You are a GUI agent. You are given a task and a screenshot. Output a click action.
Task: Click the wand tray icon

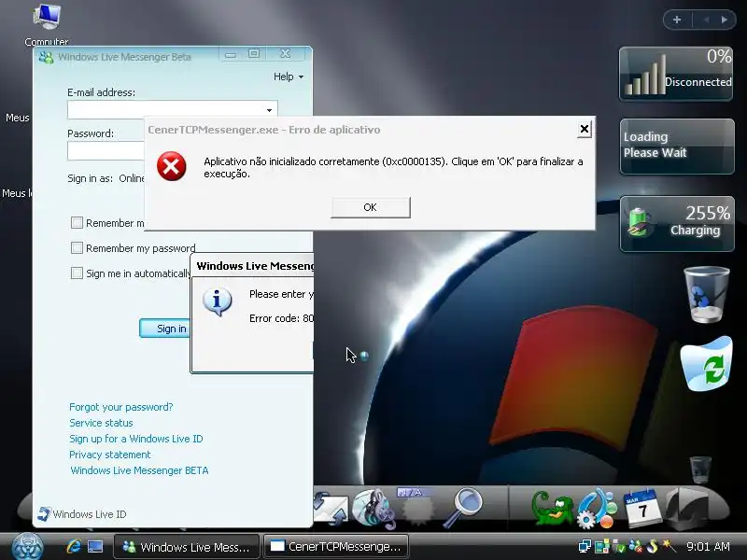click(x=669, y=546)
